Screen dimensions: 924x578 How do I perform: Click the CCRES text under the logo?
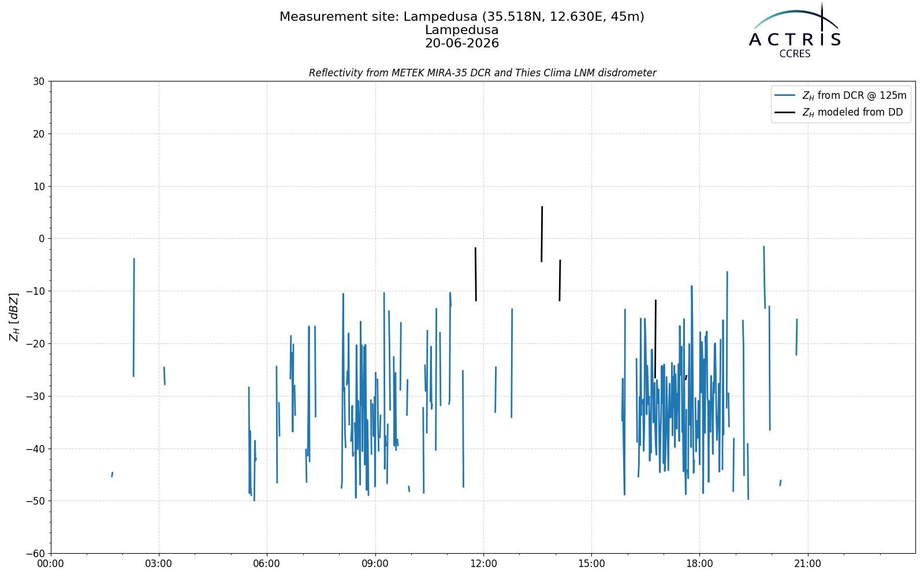(795, 54)
